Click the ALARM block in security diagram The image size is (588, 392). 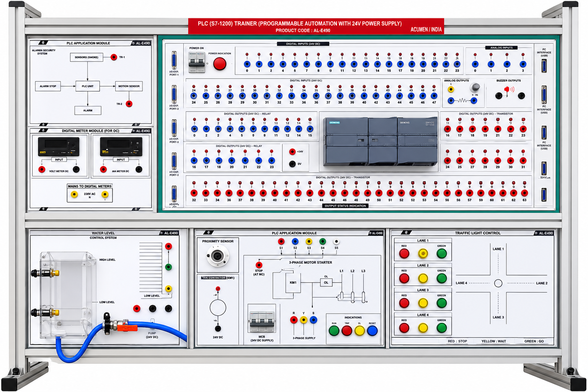pos(88,110)
